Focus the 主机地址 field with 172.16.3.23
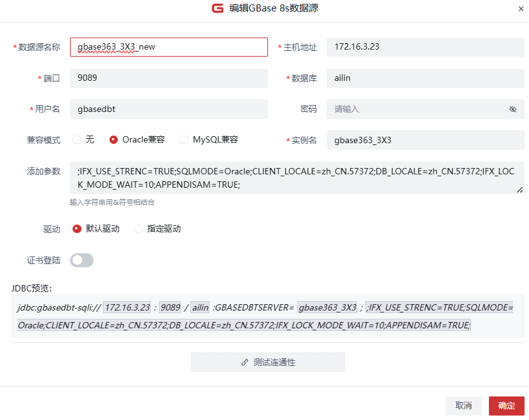The width and height of the screenshot is (529, 420). (x=425, y=47)
